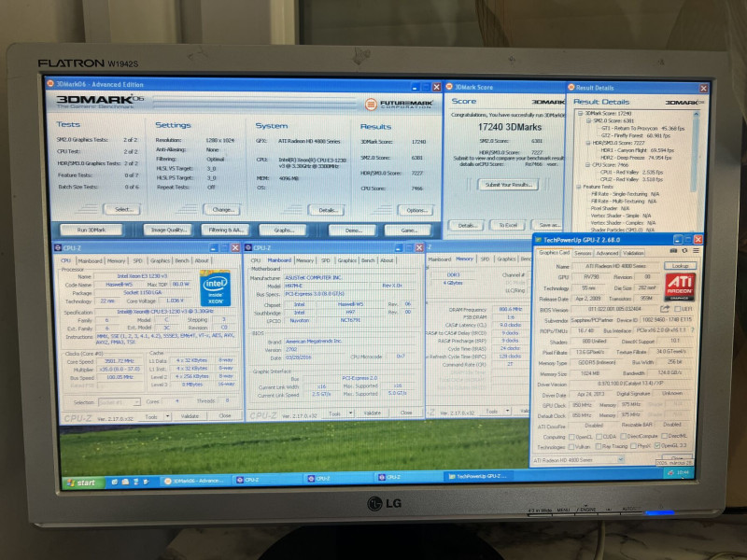Click the system tray icon beside the clock
The width and height of the screenshot is (747, 560).
[x=670, y=473]
